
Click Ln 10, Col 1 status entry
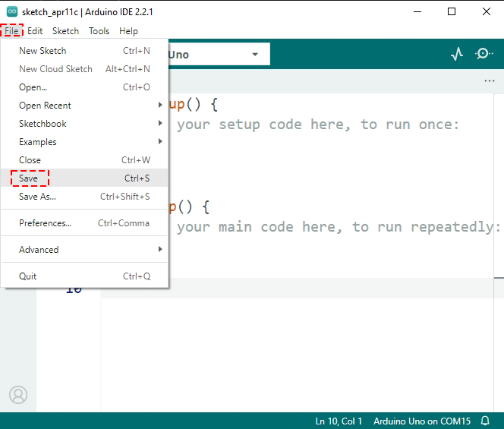click(339, 421)
